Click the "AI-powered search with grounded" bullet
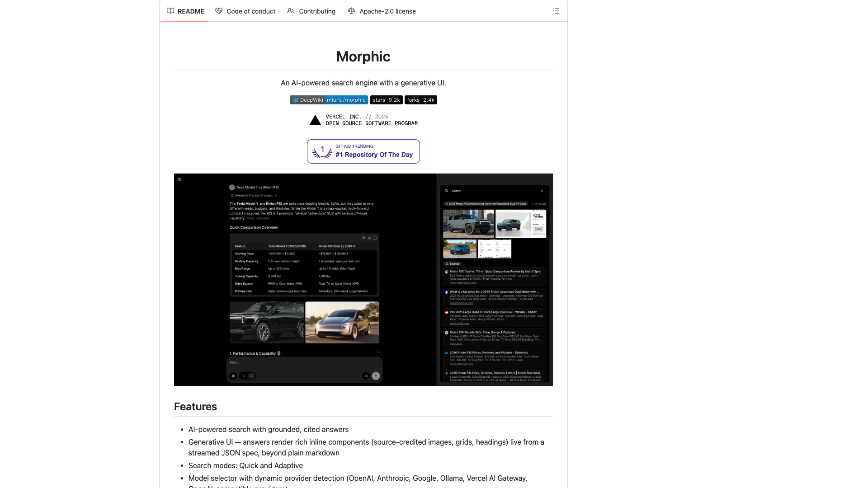868x488 pixels. point(269,429)
